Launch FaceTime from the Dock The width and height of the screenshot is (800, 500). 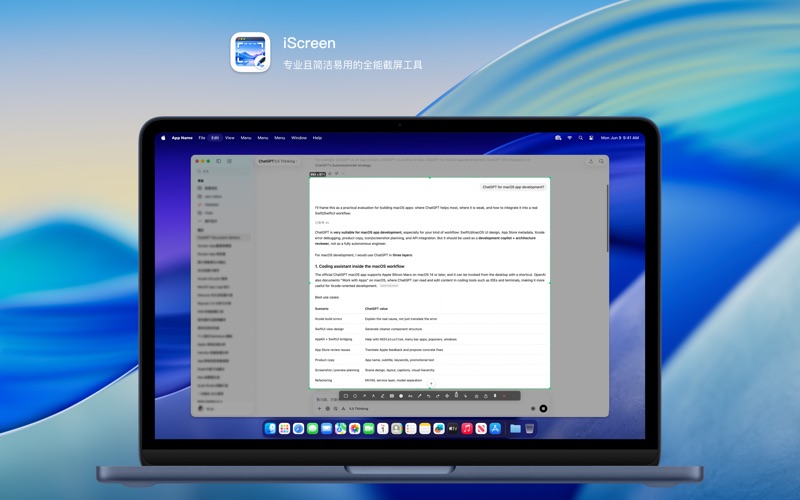click(x=368, y=429)
